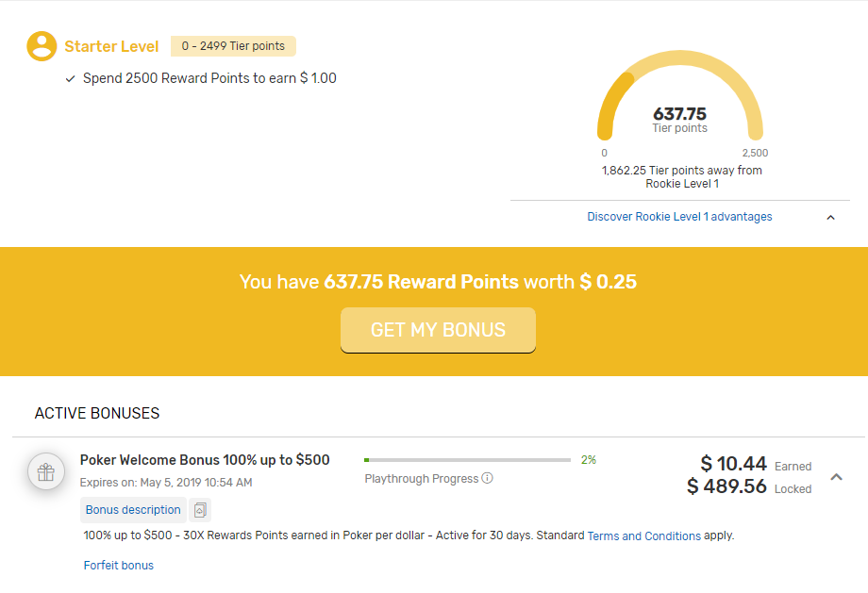Click the ACTIVE BONUSES section heading
The height and width of the screenshot is (593, 868).
click(97, 414)
